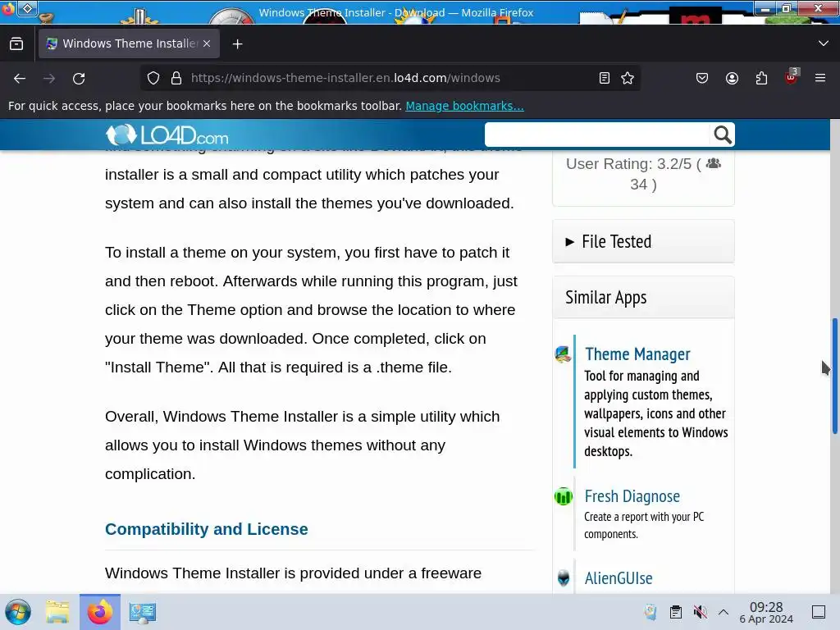The width and height of the screenshot is (840, 630).
Task: Click the show desktop button
Action: pos(819,612)
